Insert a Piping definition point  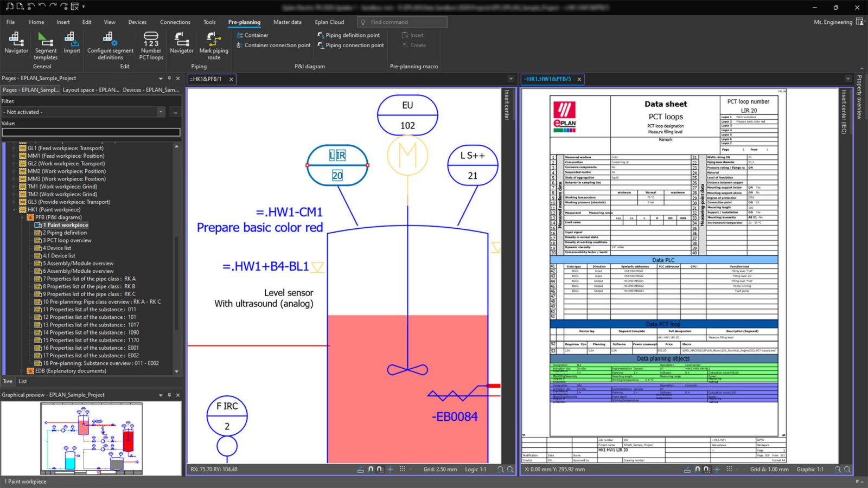click(x=350, y=35)
